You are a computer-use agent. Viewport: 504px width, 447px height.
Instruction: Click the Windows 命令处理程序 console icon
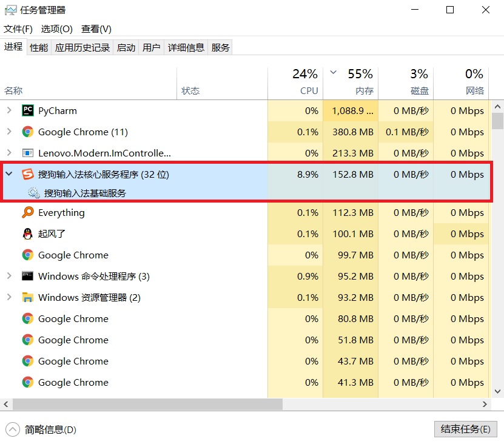tap(28, 276)
